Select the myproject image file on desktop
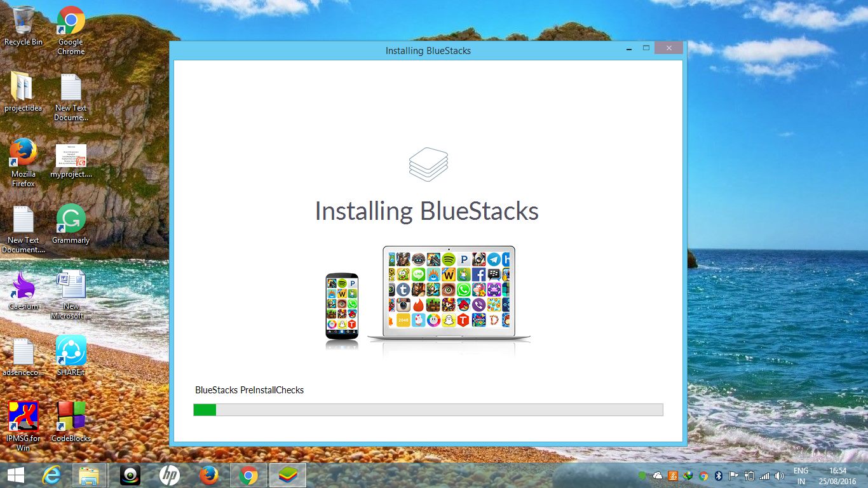This screenshot has width=868, height=488. [x=71, y=161]
